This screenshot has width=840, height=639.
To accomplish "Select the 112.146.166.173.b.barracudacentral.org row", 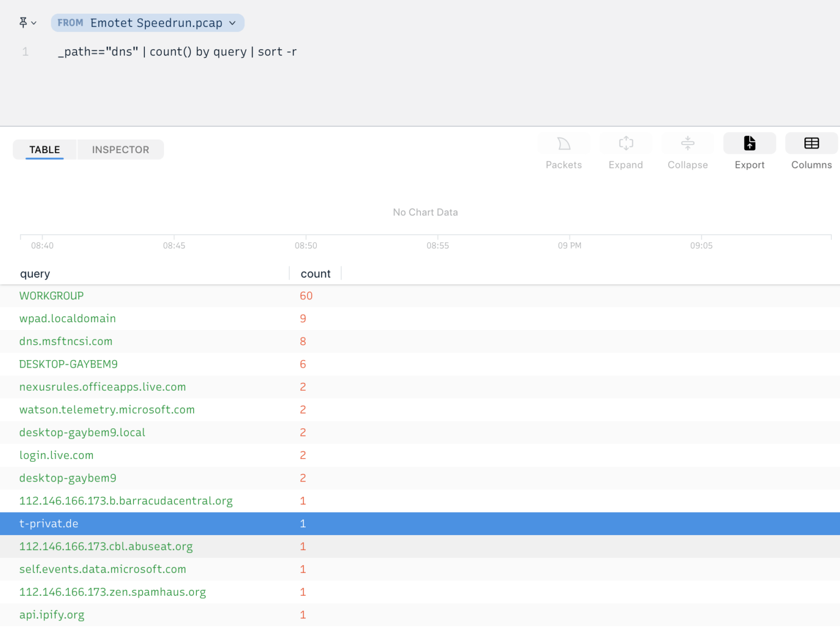I will click(x=420, y=501).
